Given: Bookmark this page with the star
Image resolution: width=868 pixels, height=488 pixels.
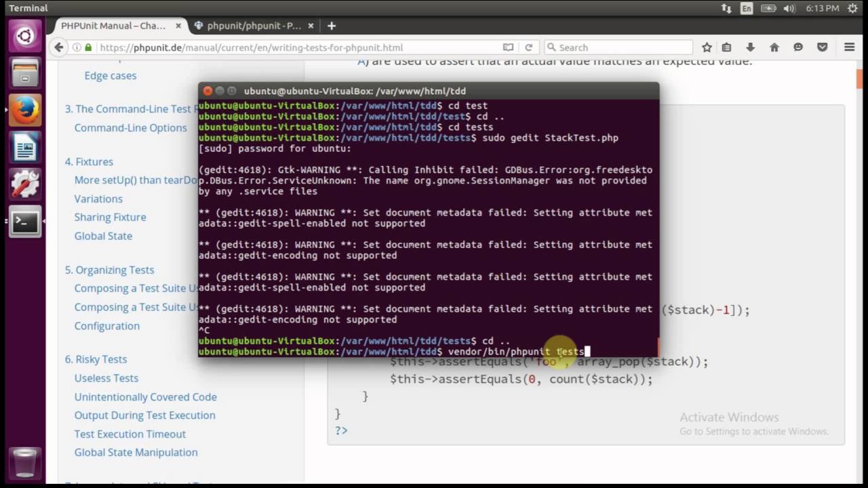Looking at the screenshot, I should pyautogui.click(x=707, y=47).
